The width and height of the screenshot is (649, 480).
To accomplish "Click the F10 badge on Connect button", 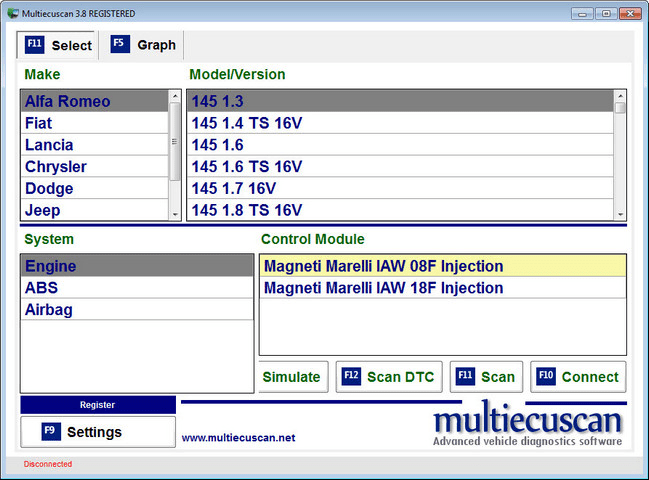I will click(546, 376).
